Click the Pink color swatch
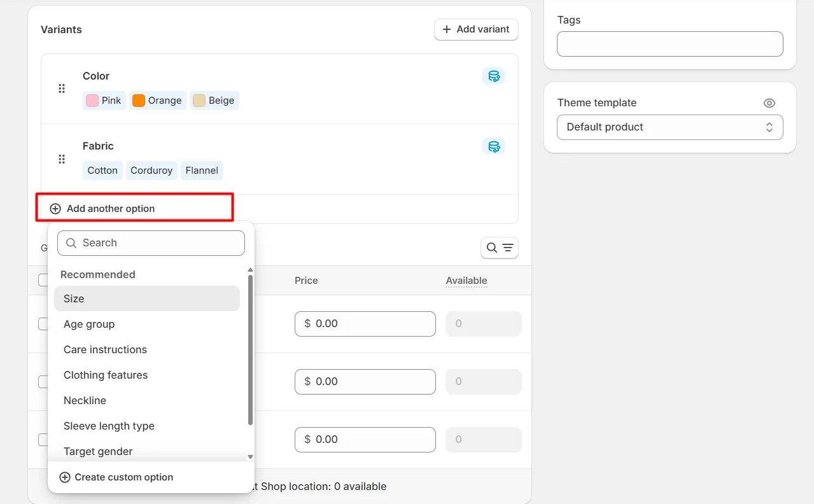 [x=91, y=100]
